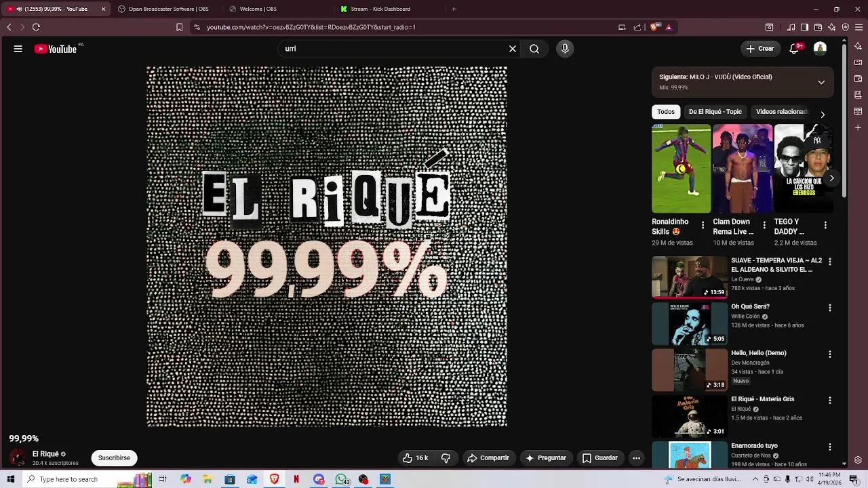The image size is (868, 488).
Task: Open Brave VPN shield icon
Action: coord(845,27)
